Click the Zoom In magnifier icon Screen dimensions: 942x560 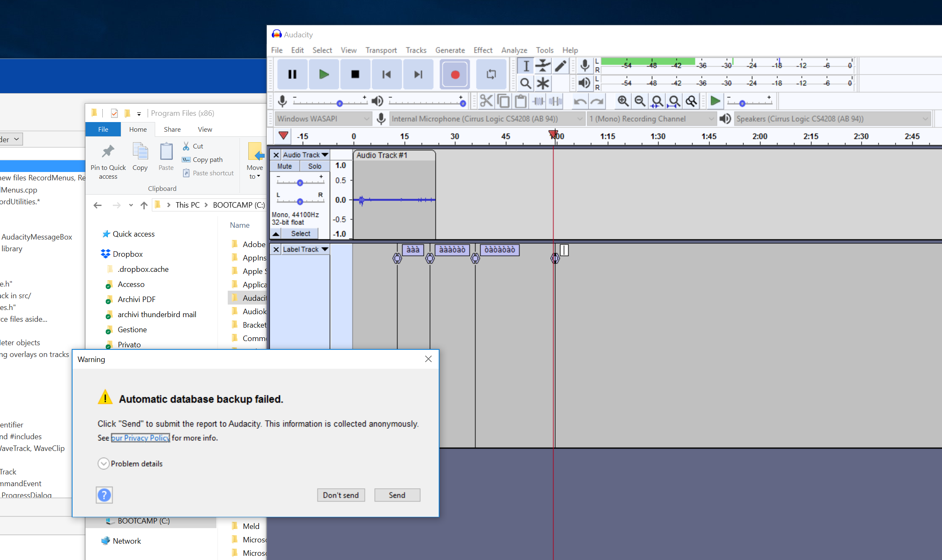623,101
